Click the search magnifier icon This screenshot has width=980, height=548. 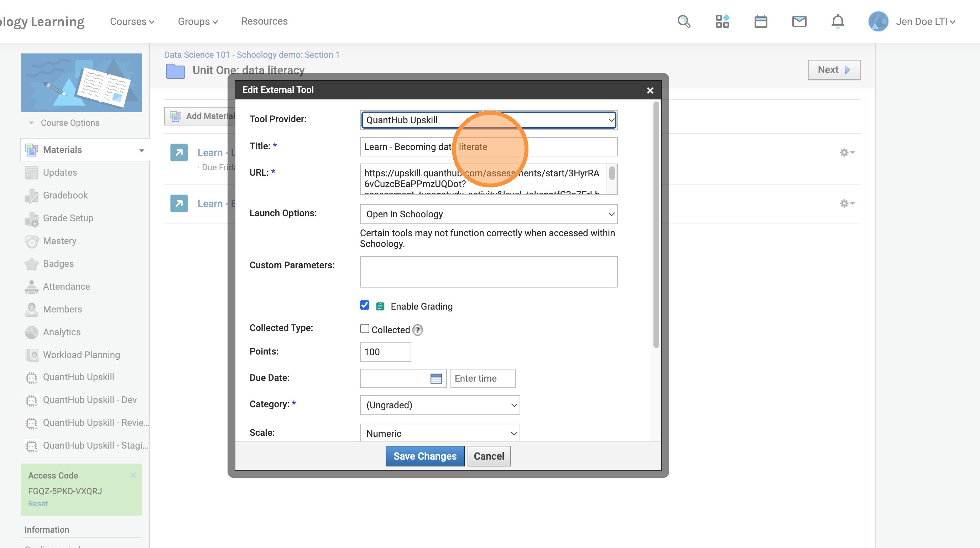pyautogui.click(x=684, y=21)
